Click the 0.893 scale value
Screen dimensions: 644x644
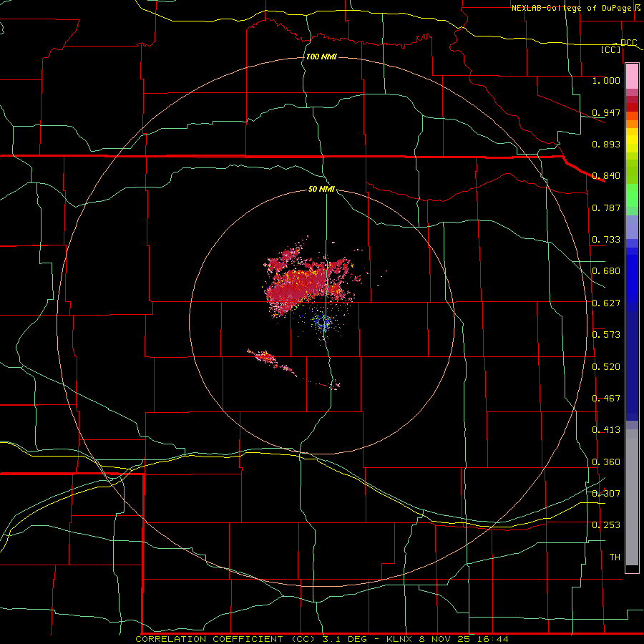tap(606, 144)
